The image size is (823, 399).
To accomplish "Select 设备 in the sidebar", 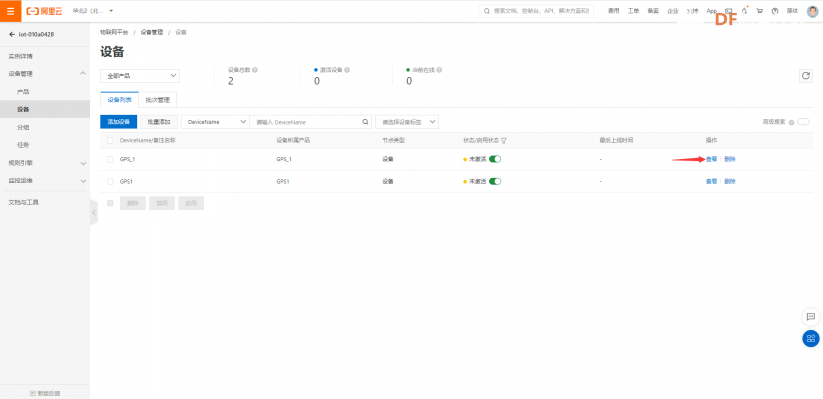I will (23, 110).
